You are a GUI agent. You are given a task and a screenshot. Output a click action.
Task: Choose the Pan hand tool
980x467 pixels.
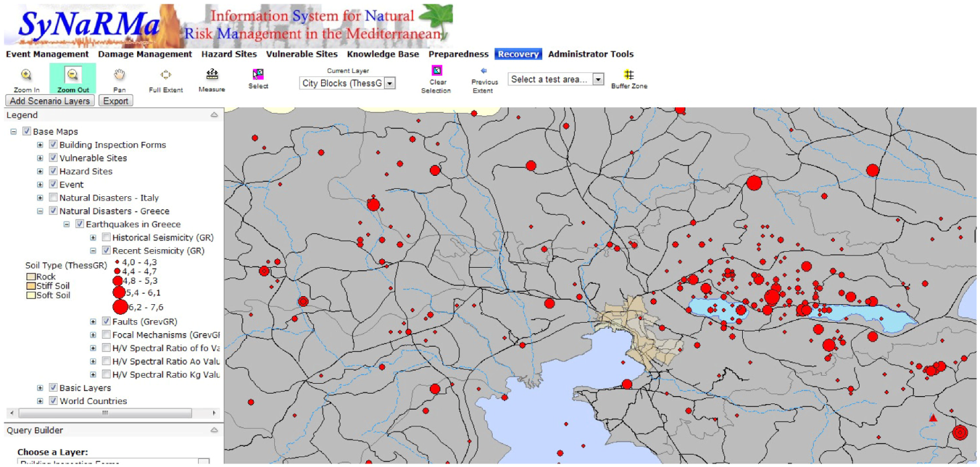pos(119,75)
